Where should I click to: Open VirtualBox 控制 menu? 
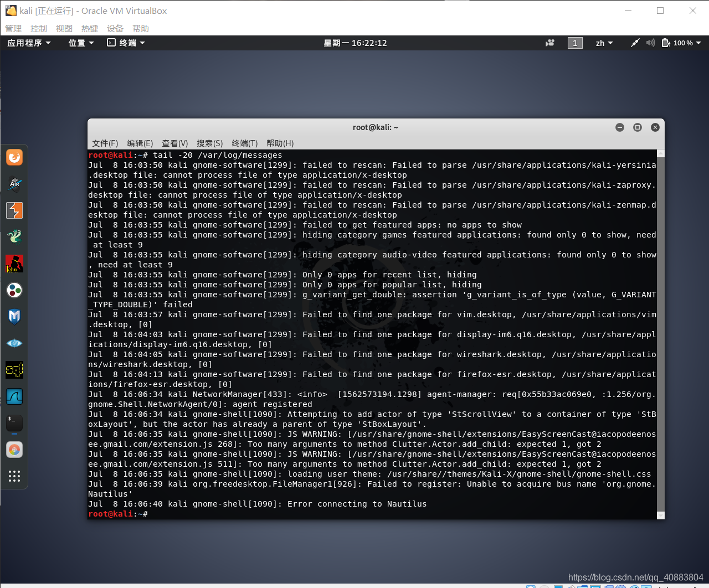[x=39, y=28]
